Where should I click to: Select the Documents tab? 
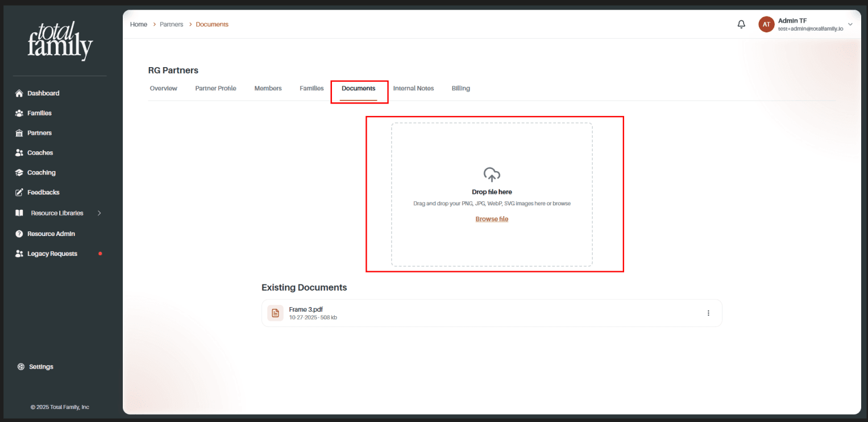tap(359, 89)
